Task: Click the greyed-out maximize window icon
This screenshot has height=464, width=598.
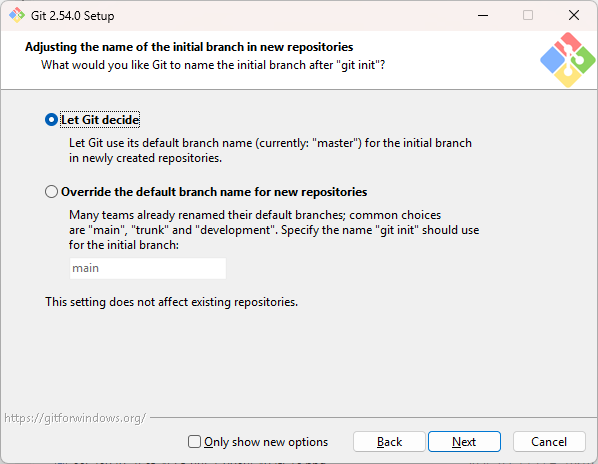Action: pos(528,15)
